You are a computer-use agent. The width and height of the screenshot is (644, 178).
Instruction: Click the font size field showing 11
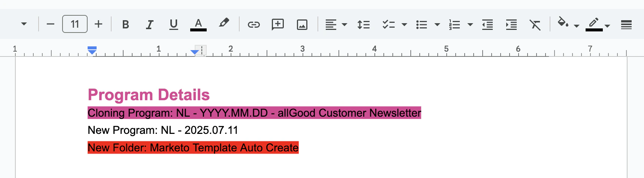point(75,24)
